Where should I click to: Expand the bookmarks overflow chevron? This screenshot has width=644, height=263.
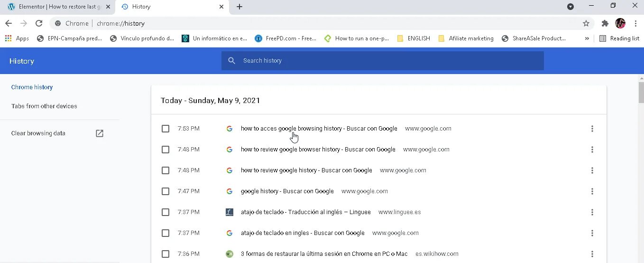(587, 38)
